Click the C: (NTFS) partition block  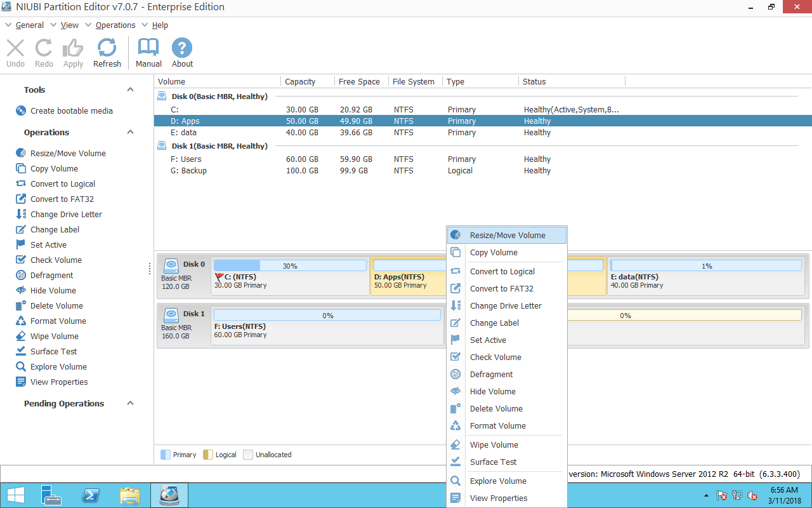tap(290, 276)
